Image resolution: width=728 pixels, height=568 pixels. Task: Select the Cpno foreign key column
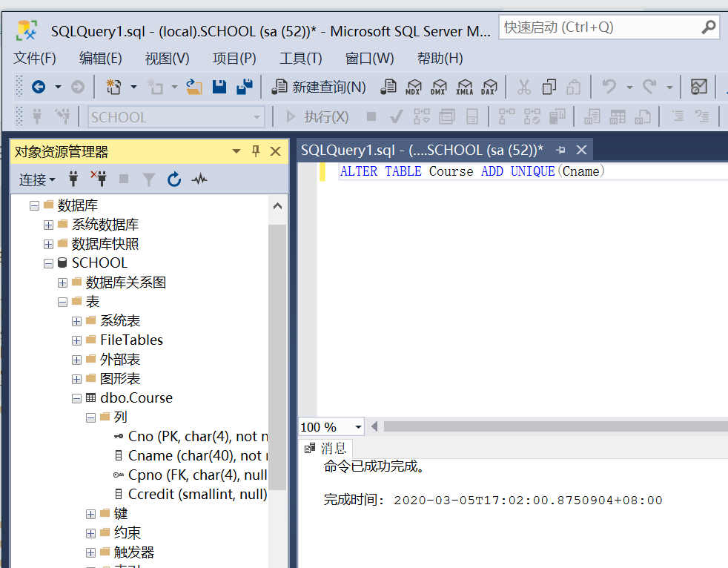[x=191, y=475]
